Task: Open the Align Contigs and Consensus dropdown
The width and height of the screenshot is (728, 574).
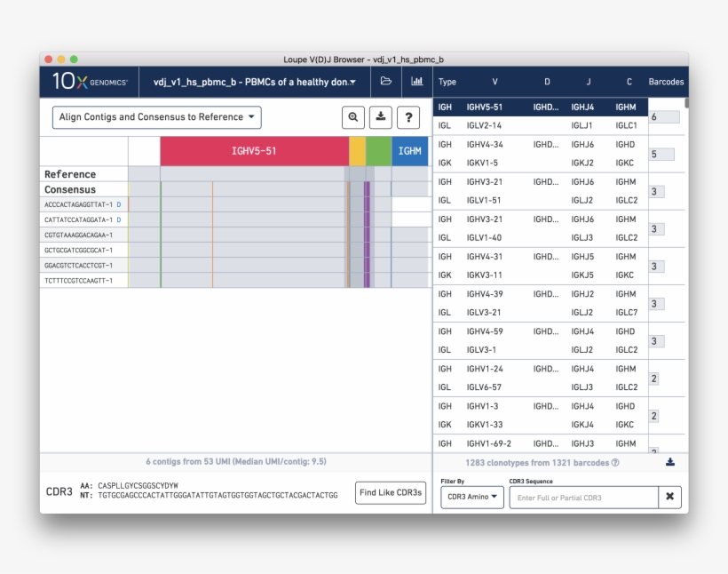Action: pos(157,117)
